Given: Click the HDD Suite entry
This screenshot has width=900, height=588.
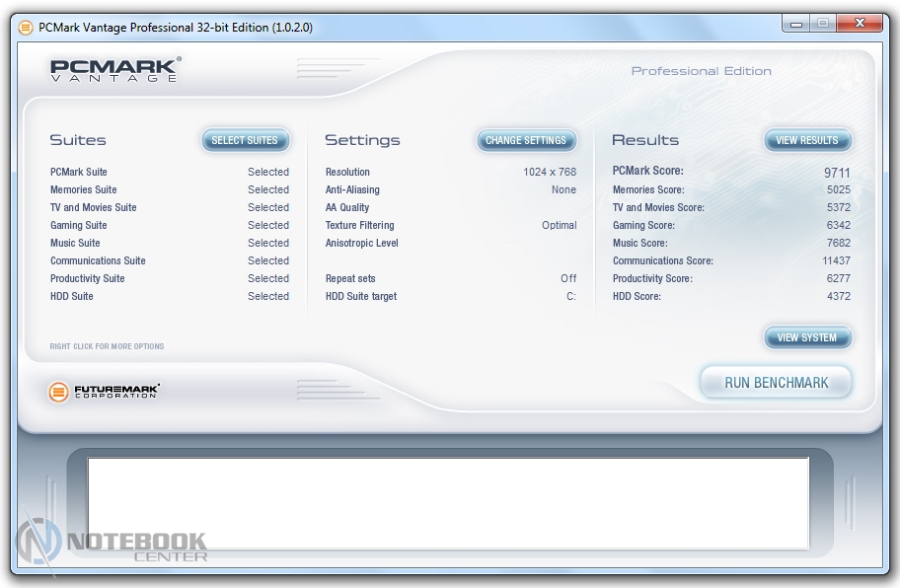Looking at the screenshot, I should (x=72, y=296).
